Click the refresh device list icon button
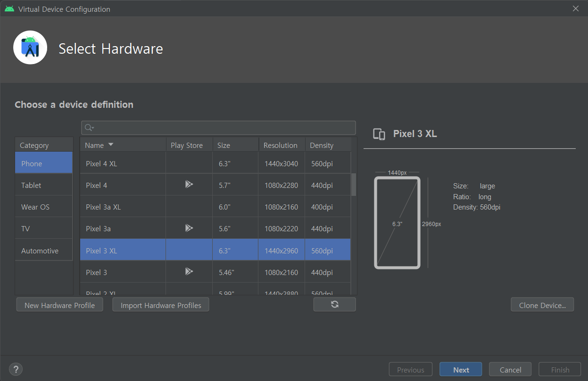The width and height of the screenshot is (588, 381). (x=335, y=305)
